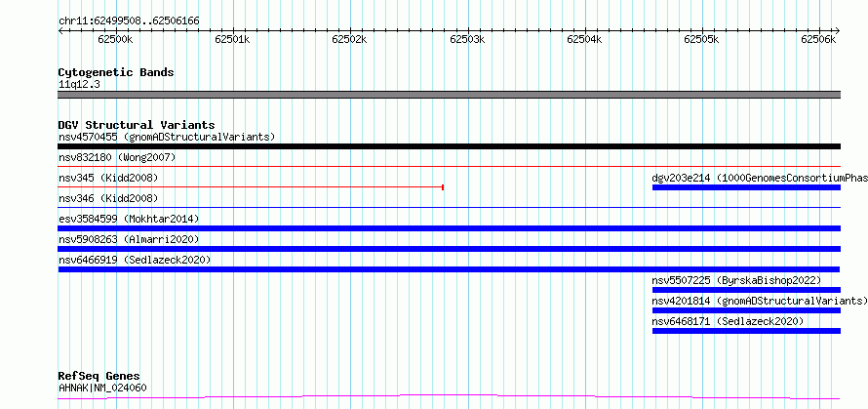Click the 62505k ruler tick label
This screenshot has width=868, height=409.
pos(701,39)
